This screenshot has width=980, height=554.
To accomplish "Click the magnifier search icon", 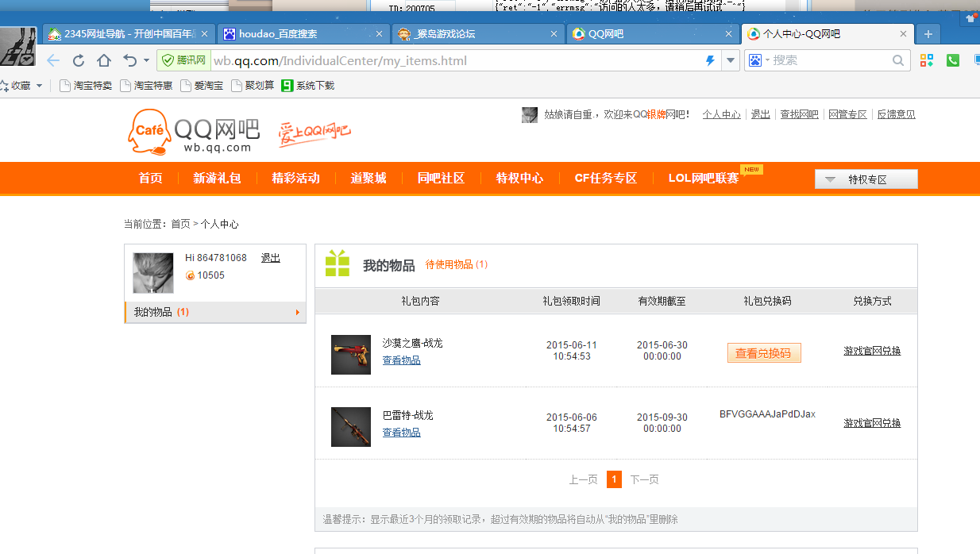I will pyautogui.click(x=898, y=60).
